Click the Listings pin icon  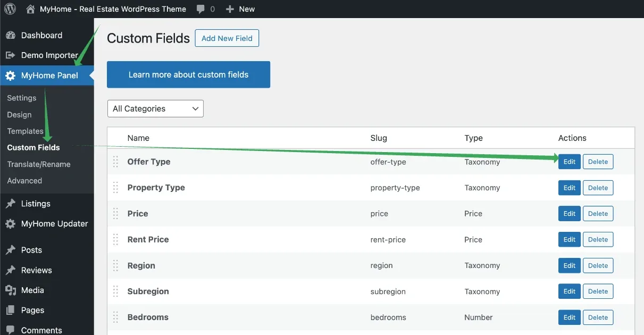pyautogui.click(x=10, y=204)
